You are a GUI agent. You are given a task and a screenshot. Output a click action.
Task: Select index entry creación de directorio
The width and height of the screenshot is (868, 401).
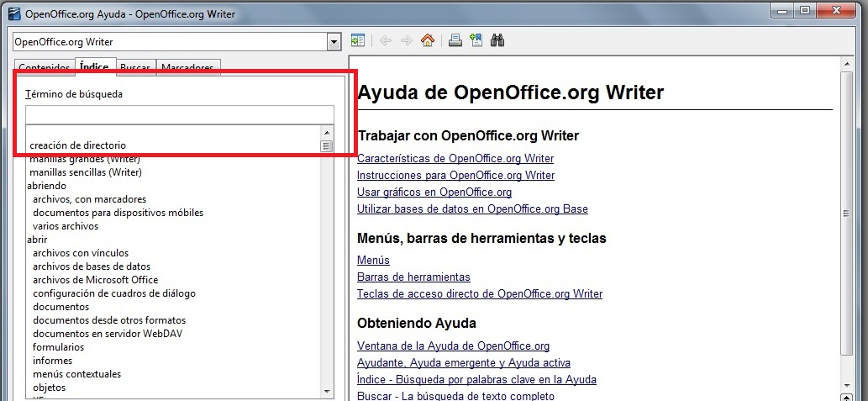point(77,145)
